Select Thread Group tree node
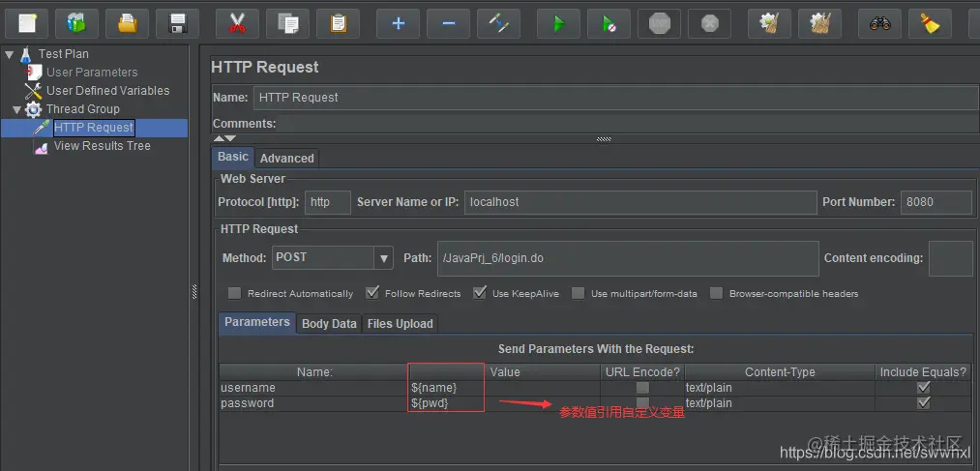The width and height of the screenshot is (980, 471). 82,109
